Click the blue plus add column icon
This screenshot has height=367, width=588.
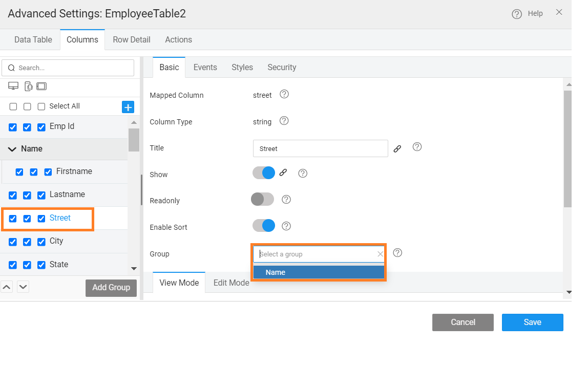point(128,107)
